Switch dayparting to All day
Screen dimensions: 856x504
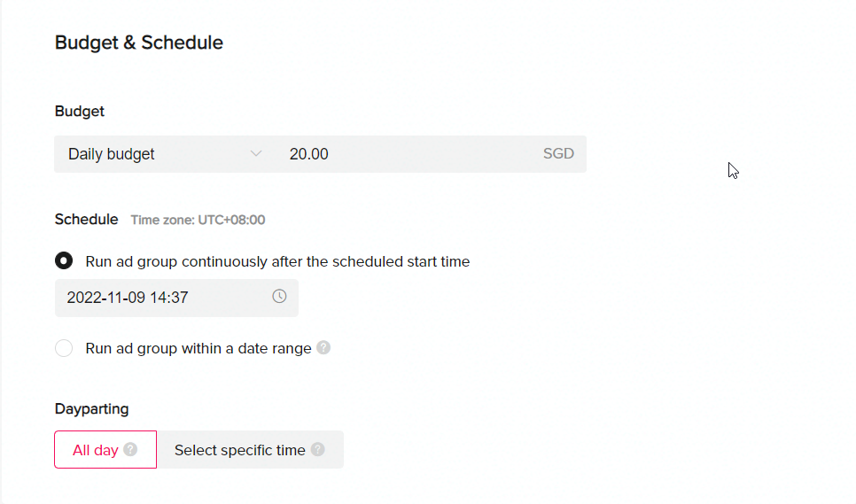coord(105,449)
